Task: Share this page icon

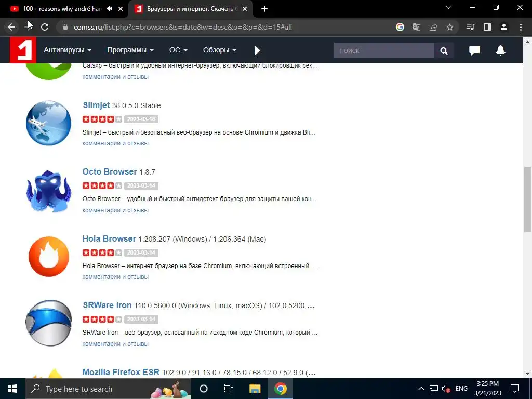Action: point(433,27)
